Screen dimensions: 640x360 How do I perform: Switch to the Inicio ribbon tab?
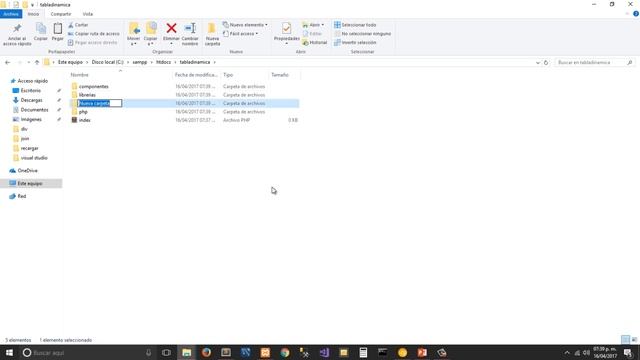tap(33, 14)
